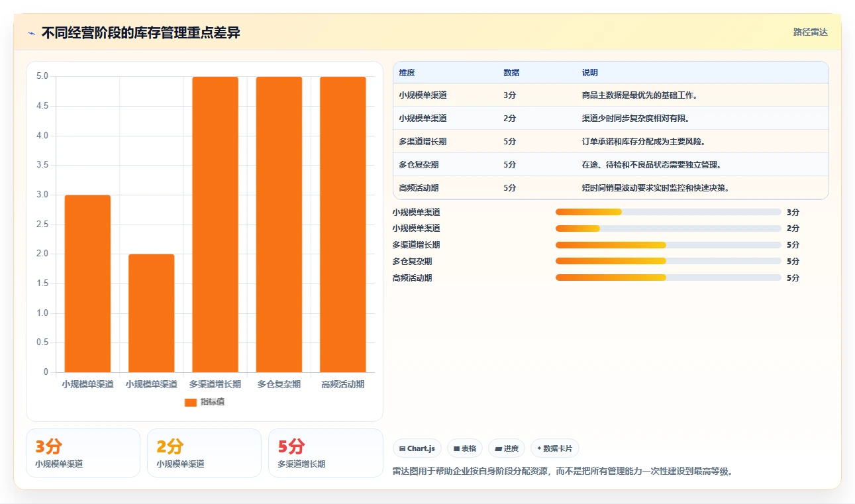Click the 多渠道增长期 cell in the table
855x504 pixels.
tap(423, 142)
